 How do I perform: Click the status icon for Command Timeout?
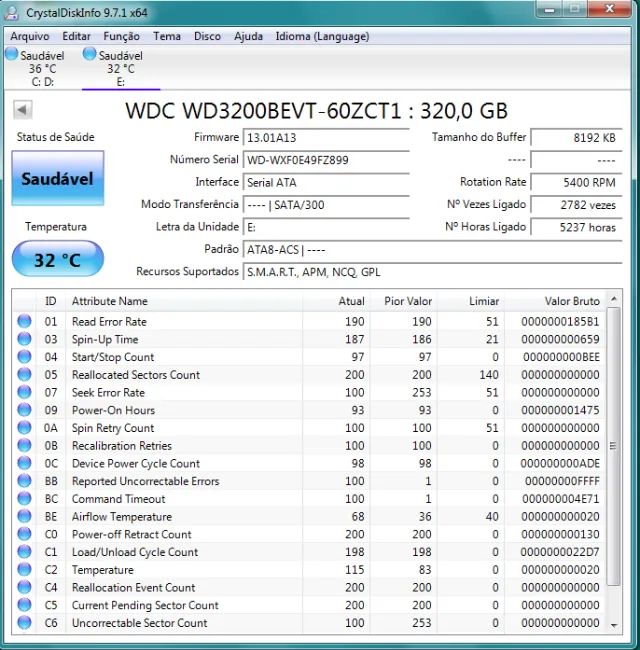coord(24,499)
